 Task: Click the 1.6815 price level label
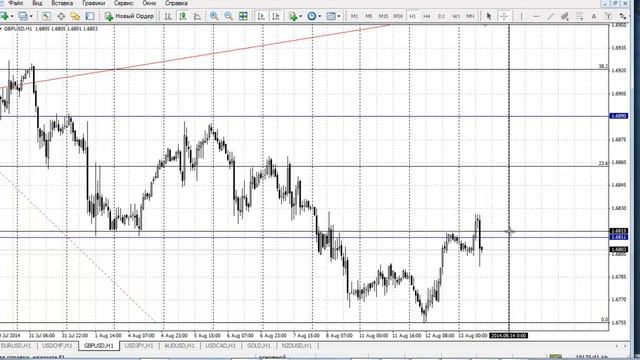coord(618,231)
